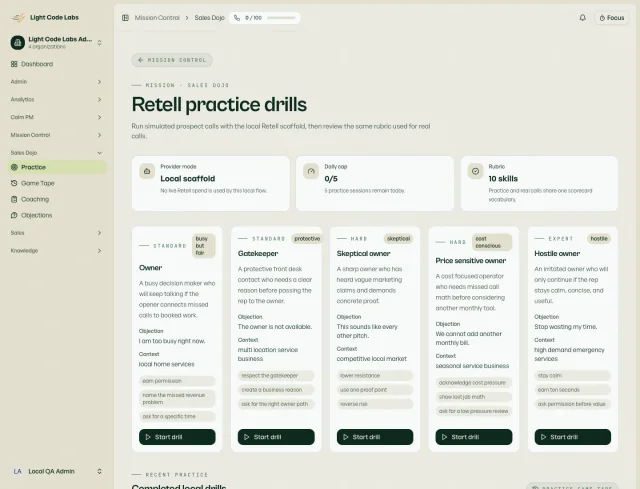
Task: Click the Game Tape history icon
Action: point(14,183)
